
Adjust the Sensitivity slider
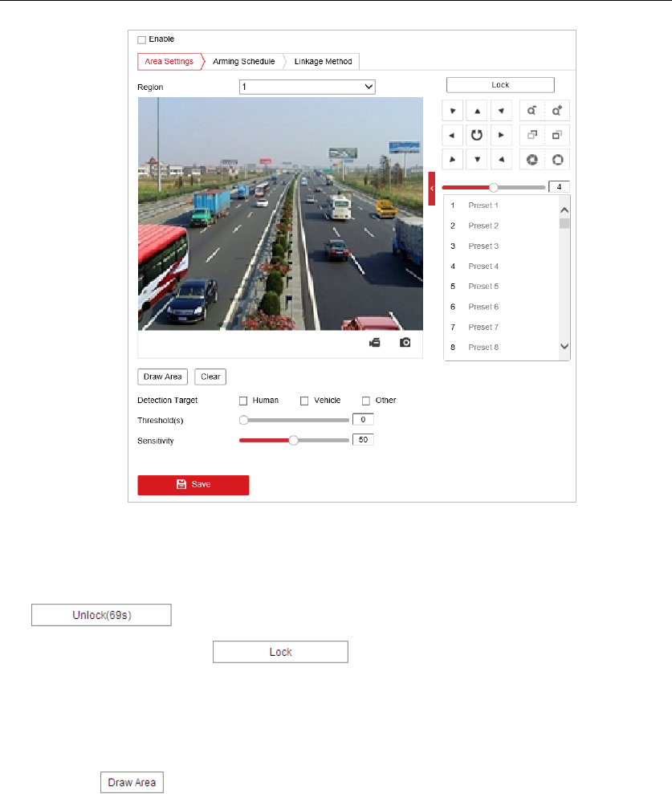tap(294, 441)
